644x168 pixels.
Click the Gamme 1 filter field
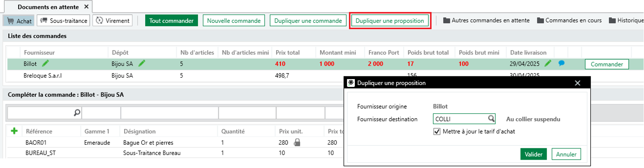coord(101,113)
